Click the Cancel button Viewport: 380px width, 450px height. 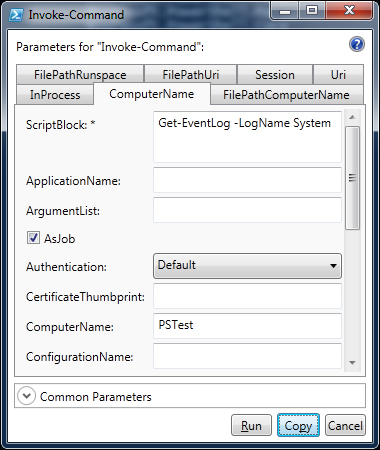pos(345,425)
